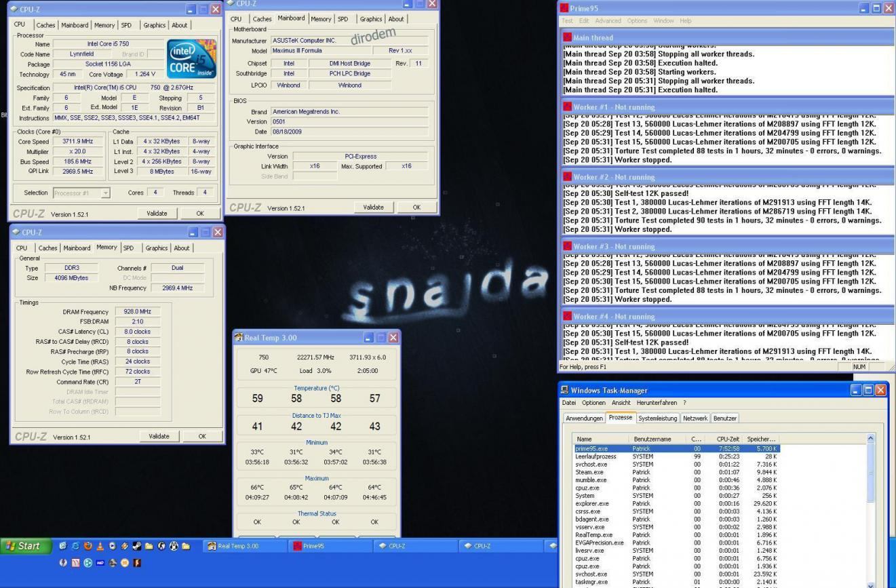
Task: Switch to the Benutzer tab in Task-Manager
Action: coord(725,418)
